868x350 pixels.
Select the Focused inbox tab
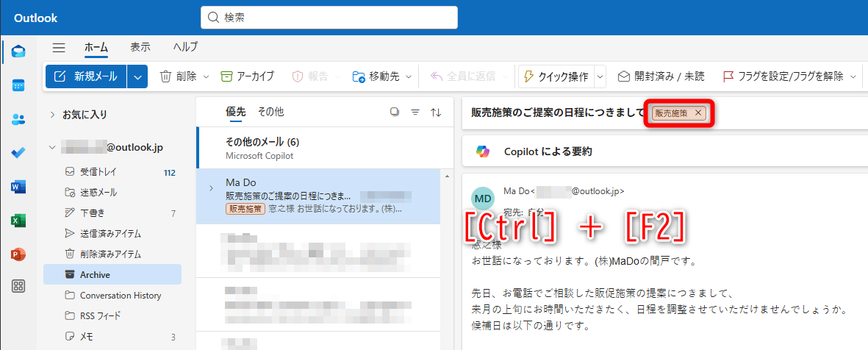[x=235, y=112]
